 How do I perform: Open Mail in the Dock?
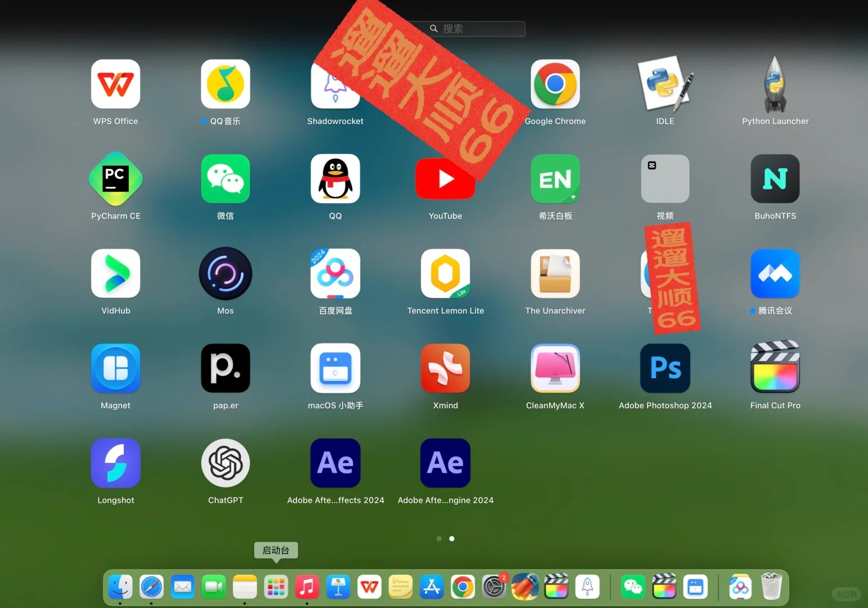point(183,587)
